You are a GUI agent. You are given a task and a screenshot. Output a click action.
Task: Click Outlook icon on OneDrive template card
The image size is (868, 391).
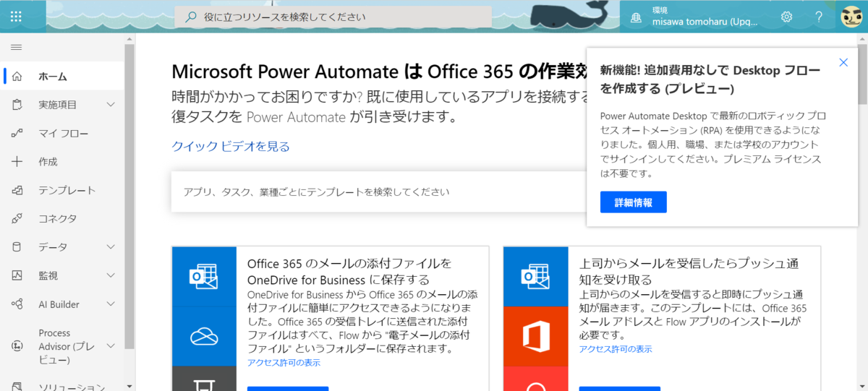pos(204,276)
